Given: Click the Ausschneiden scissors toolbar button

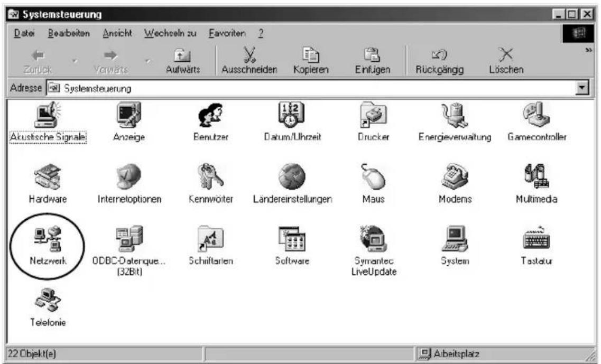Looking at the screenshot, I should tap(249, 61).
